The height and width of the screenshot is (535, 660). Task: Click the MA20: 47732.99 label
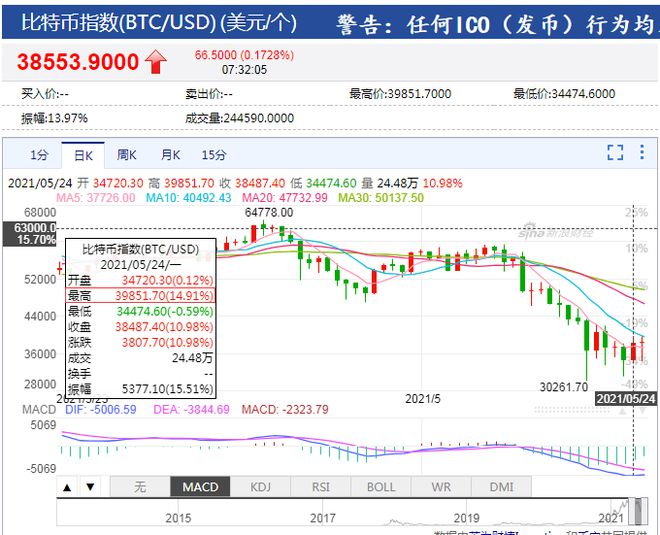[x=285, y=198]
